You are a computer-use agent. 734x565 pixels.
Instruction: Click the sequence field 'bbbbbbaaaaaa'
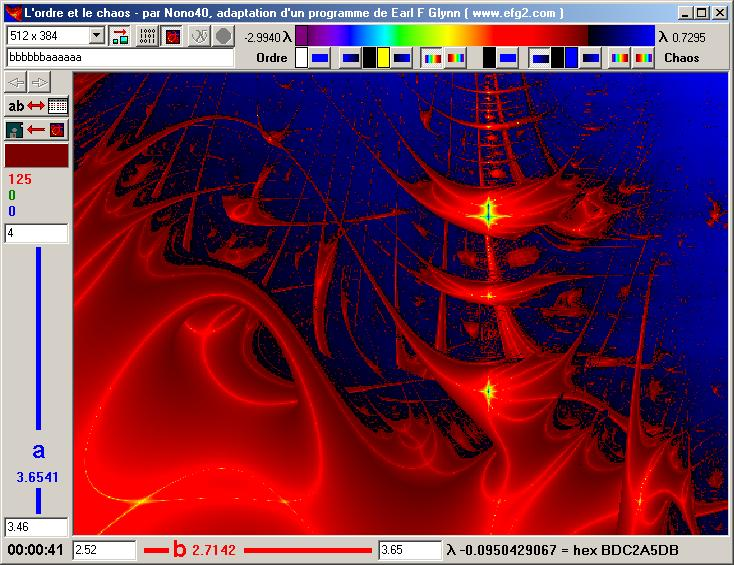click(119, 58)
